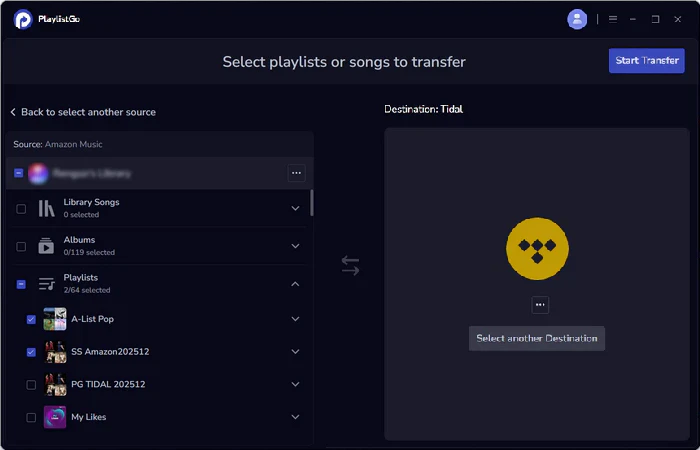Minimize the PlaylistGo window
The image size is (700, 450).
[x=633, y=19]
